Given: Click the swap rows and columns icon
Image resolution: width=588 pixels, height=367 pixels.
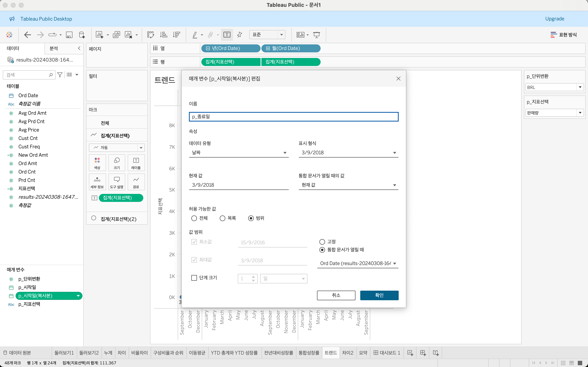Looking at the screenshot, I should [150, 35].
